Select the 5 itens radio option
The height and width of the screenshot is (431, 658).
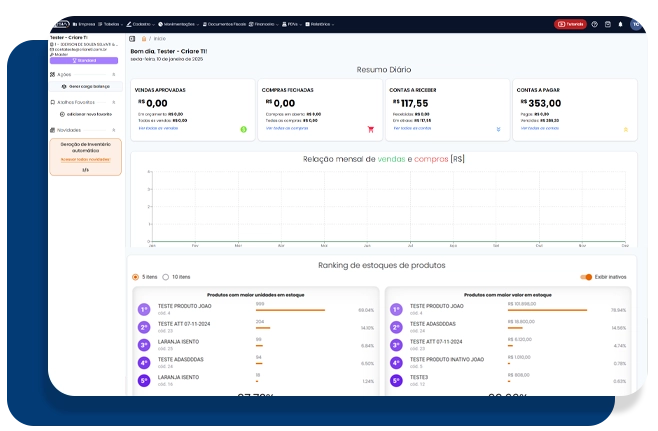pos(136,277)
